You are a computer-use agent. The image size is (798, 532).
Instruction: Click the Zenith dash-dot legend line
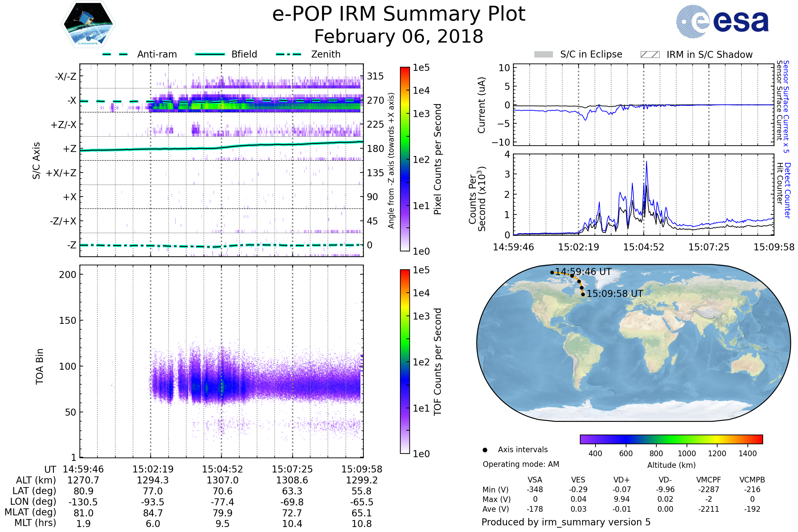(x=288, y=54)
